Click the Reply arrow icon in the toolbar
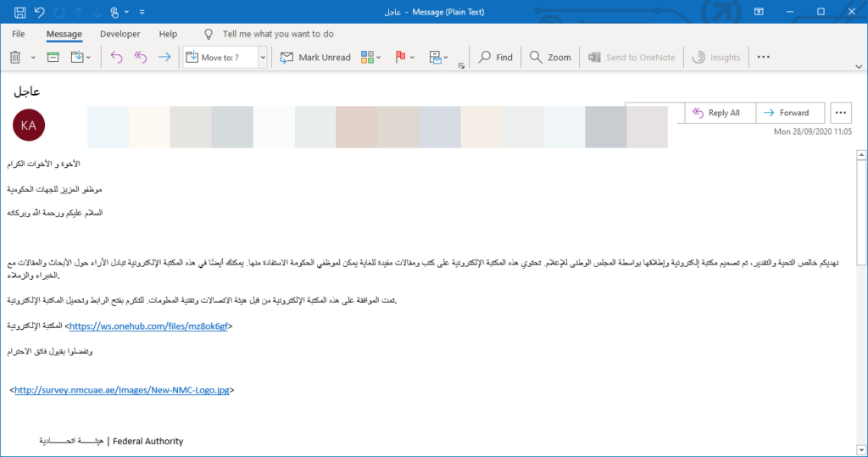This screenshot has width=868, height=457. pos(116,57)
